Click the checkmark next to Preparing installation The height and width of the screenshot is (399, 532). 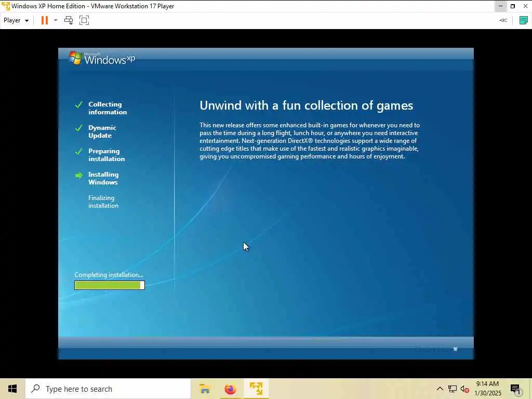click(79, 151)
